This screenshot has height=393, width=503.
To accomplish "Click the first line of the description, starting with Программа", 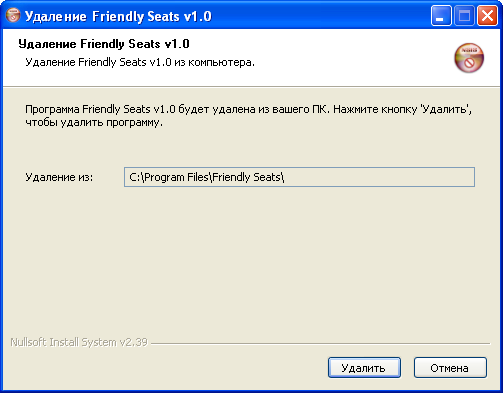I will tap(249, 109).
